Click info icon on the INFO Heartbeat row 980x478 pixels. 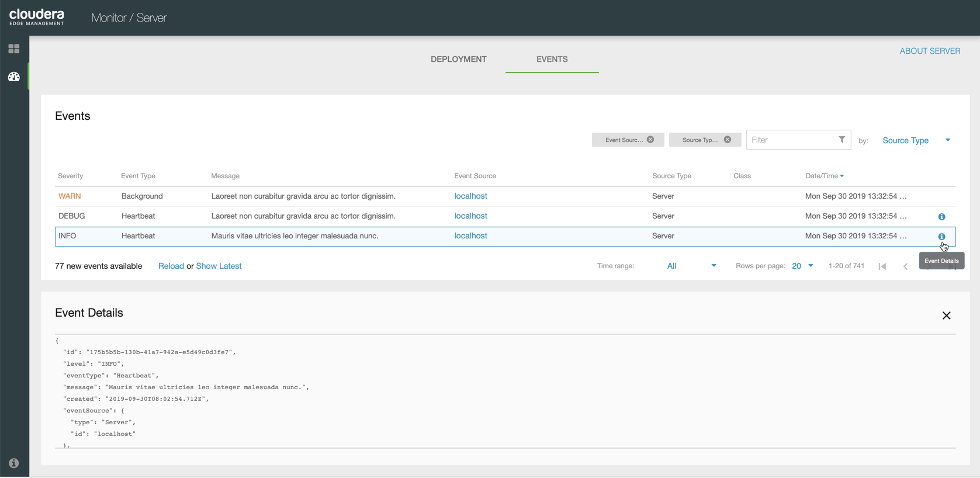941,237
